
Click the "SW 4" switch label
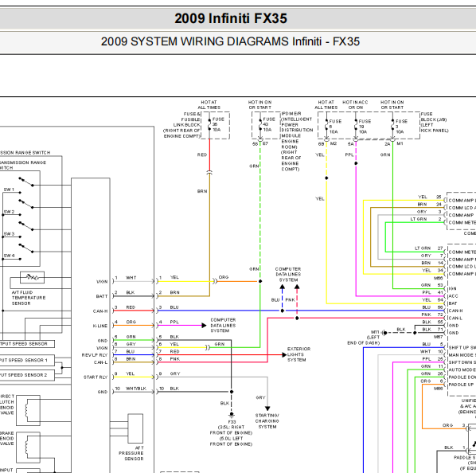[9, 256]
